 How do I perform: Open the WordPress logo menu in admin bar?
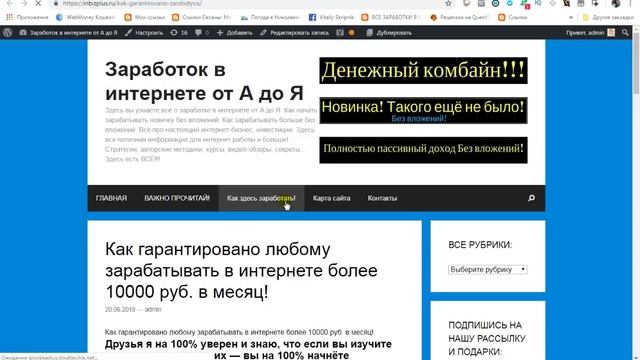(7, 33)
